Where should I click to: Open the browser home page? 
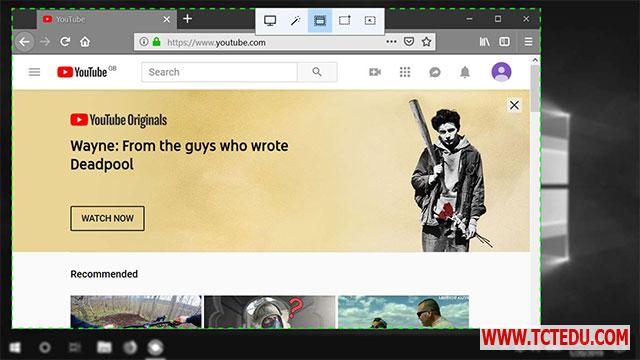coord(85,42)
